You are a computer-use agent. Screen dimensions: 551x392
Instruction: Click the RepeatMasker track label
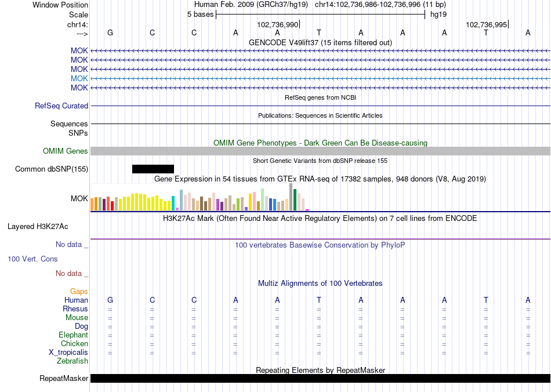[64, 378]
